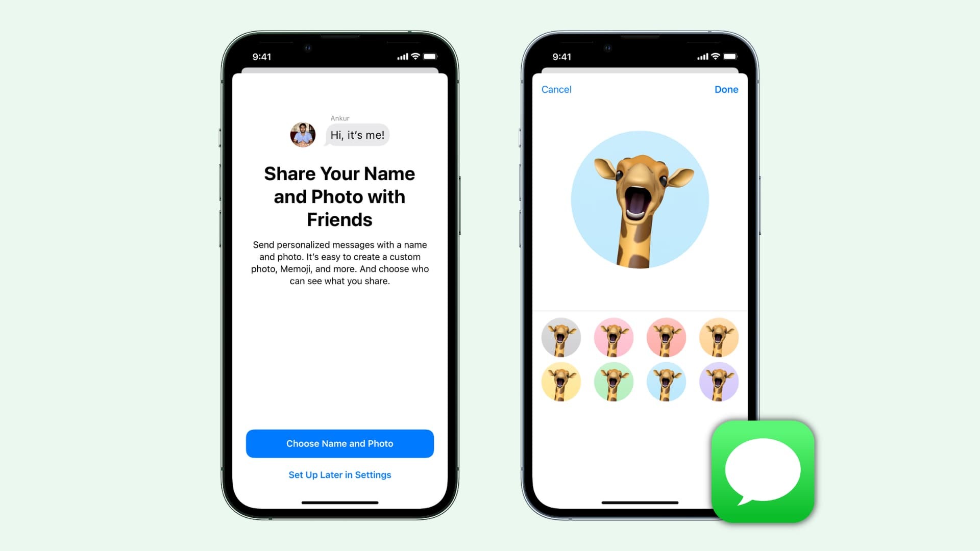980x551 pixels.
Task: Select the giraffe Memoji with pink background
Action: pyautogui.click(x=614, y=338)
